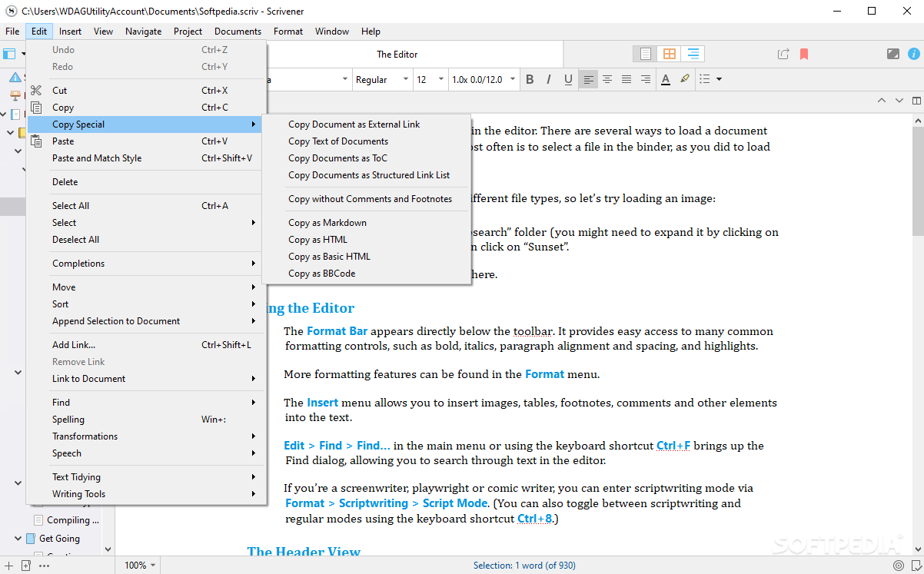The image size is (924, 574).
Task: Click the Paste clipboard icon in menu
Action: (x=36, y=141)
